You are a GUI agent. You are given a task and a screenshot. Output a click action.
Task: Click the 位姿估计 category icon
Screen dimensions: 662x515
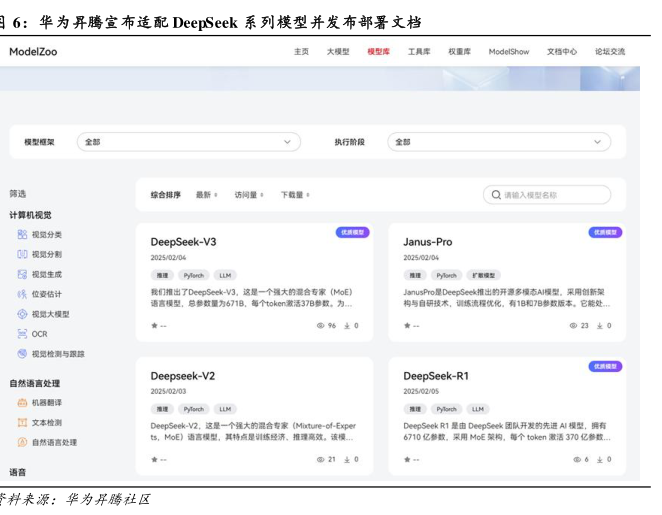(x=22, y=294)
